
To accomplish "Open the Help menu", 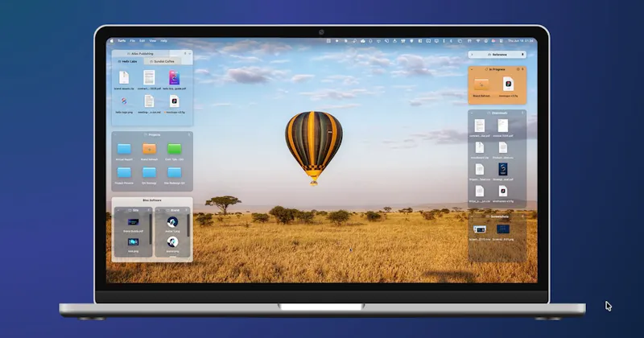I will tap(164, 41).
